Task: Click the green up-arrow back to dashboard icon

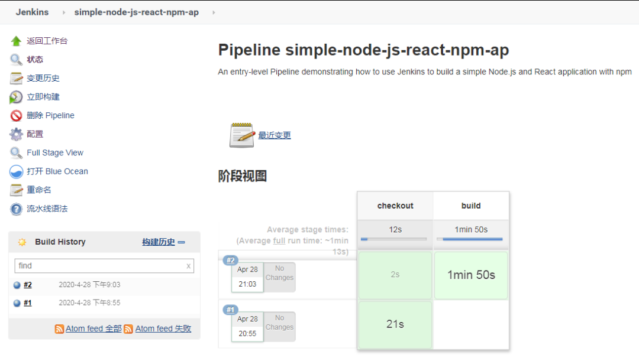Action: click(16, 41)
